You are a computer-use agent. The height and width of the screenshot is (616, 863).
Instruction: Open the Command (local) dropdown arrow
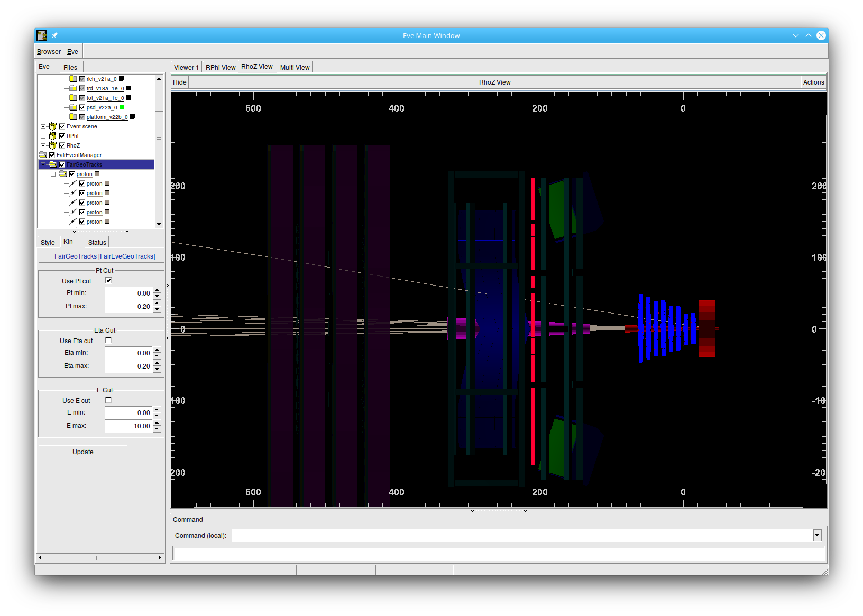coord(817,536)
